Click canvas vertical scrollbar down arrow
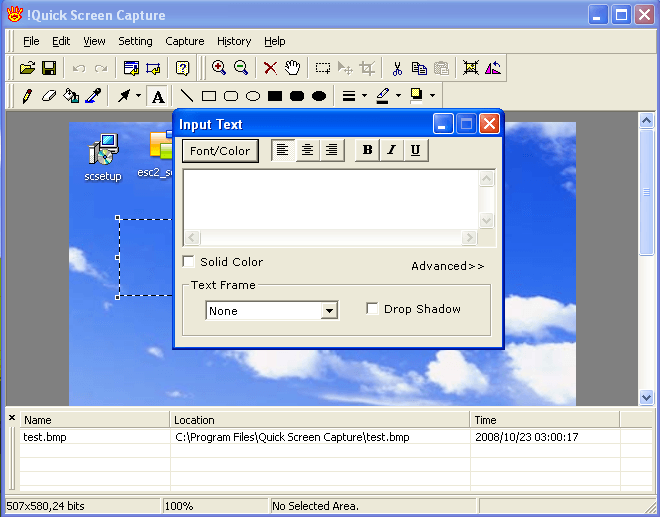The width and height of the screenshot is (660, 517). click(647, 397)
